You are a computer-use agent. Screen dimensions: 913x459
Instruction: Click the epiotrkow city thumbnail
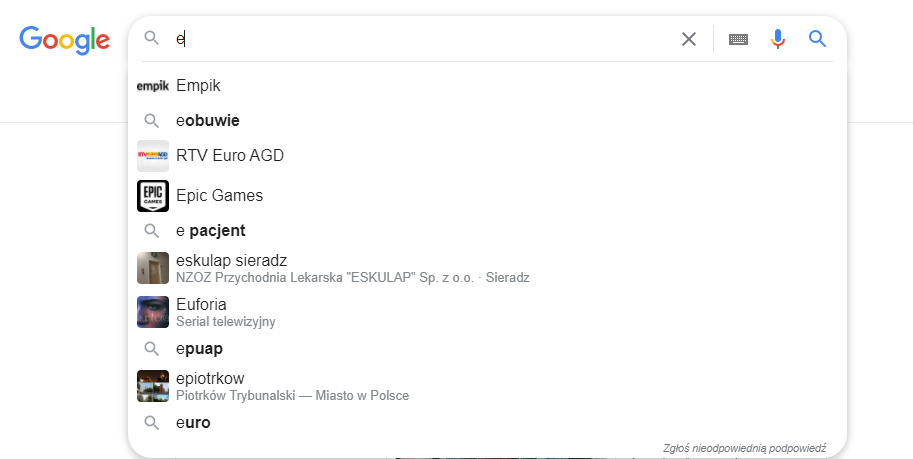(153, 386)
